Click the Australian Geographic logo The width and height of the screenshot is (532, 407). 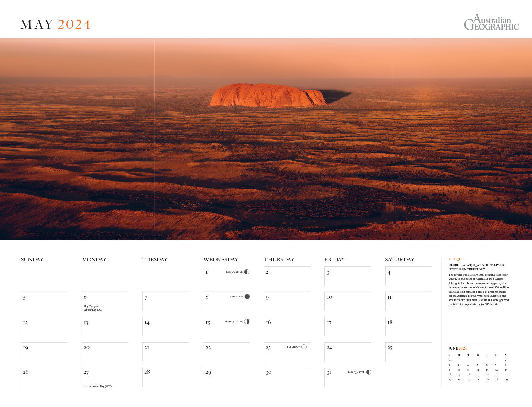[491, 22]
